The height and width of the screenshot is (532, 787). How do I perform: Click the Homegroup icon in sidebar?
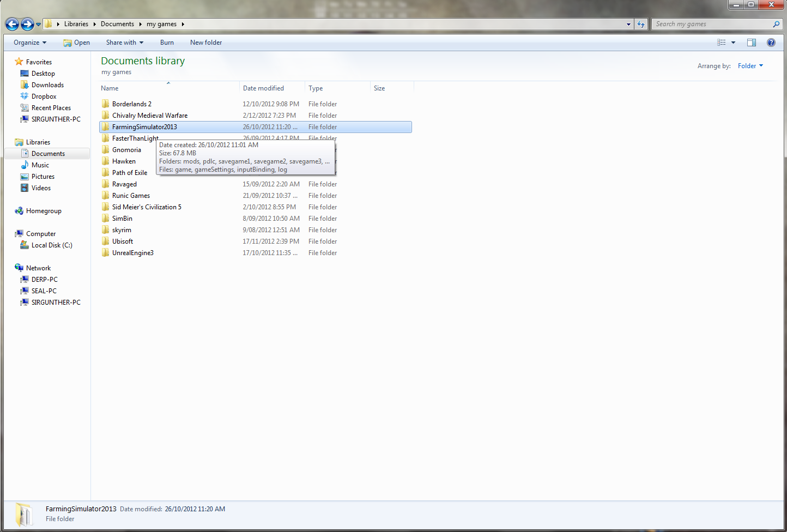tap(19, 210)
